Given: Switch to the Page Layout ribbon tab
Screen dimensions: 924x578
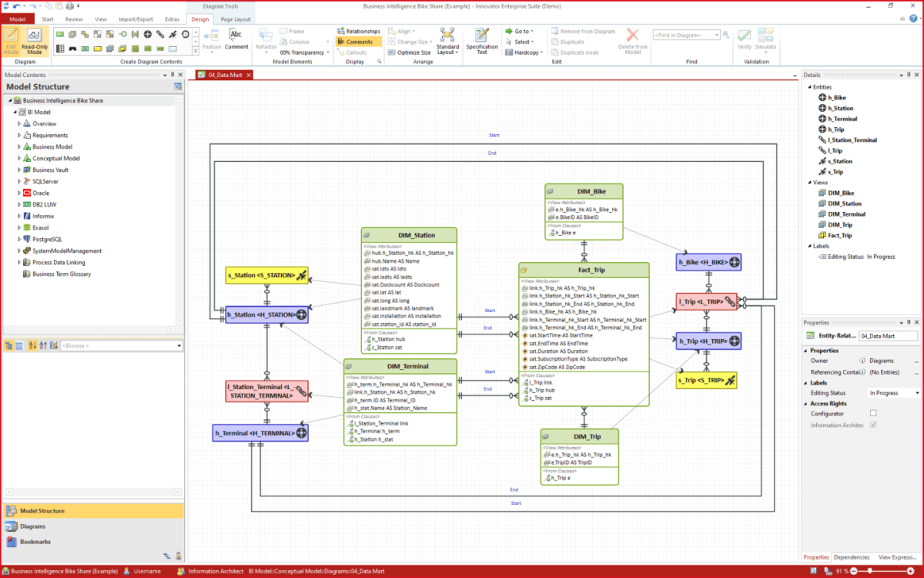Looking at the screenshot, I should tap(236, 19).
